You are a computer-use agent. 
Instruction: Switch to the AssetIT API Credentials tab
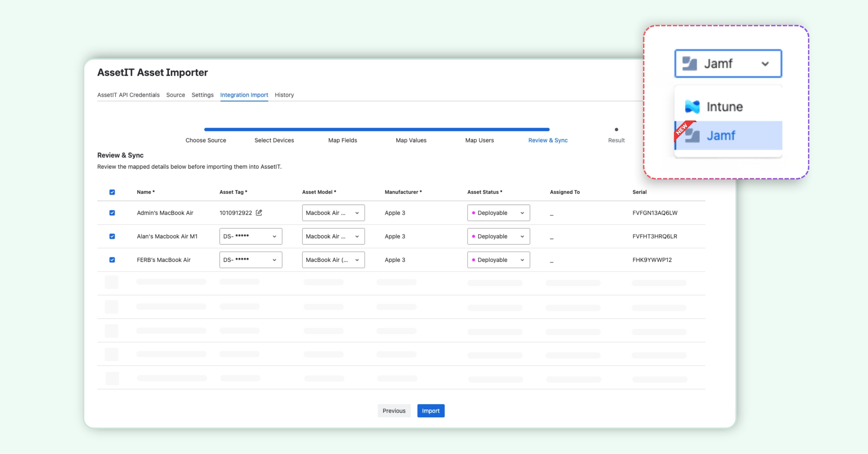(128, 95)
